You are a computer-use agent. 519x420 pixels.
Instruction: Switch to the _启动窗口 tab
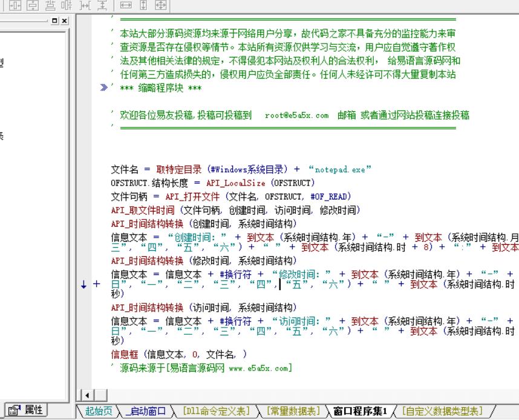point(146,411)
